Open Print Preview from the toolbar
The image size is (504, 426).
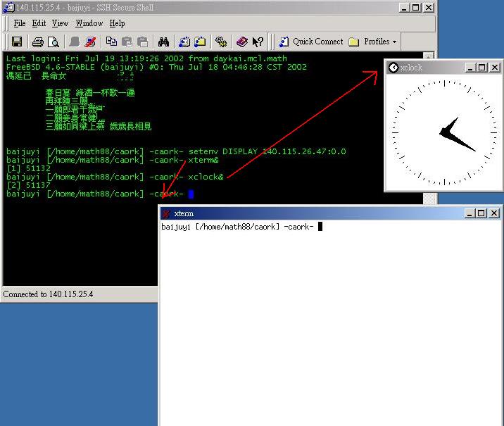coord(53,42)
